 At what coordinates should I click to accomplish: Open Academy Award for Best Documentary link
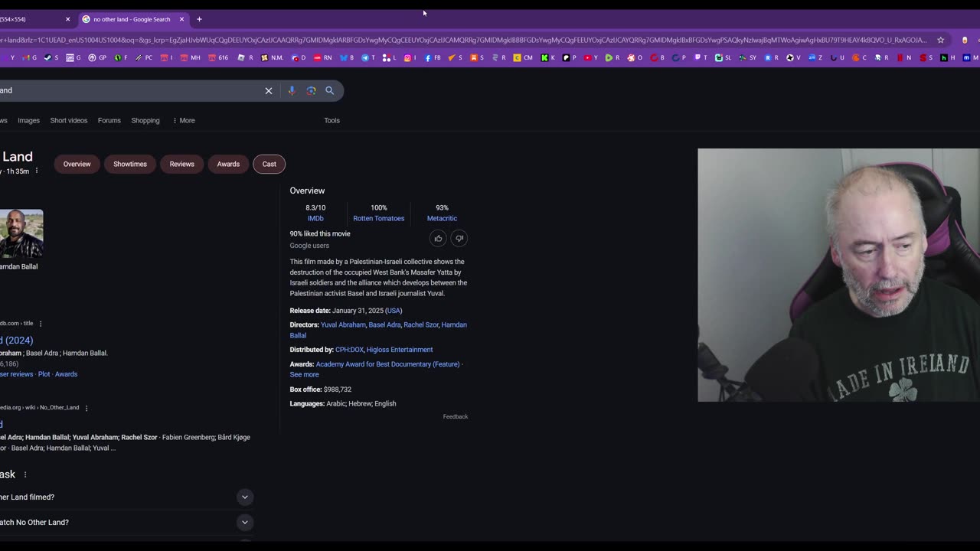[387, 364]
